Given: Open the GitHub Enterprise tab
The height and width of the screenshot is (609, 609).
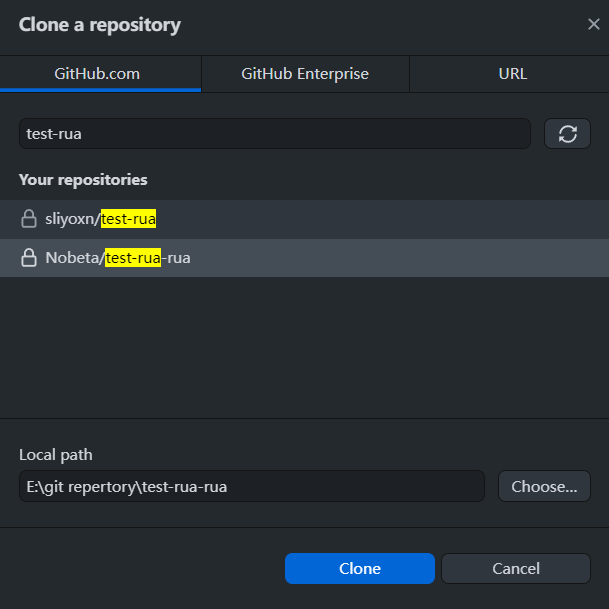Looking at the screenshot, I should [x=305, y=74].
